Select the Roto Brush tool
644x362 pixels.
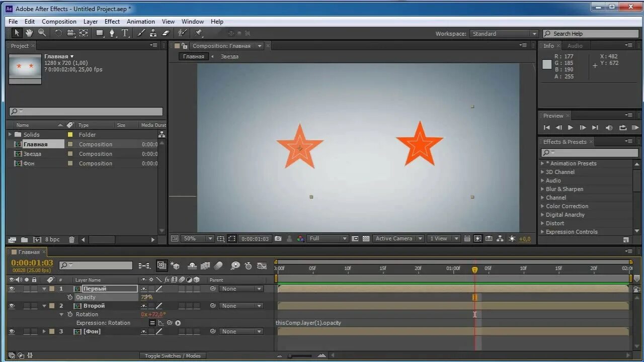(x=182, y=33)
